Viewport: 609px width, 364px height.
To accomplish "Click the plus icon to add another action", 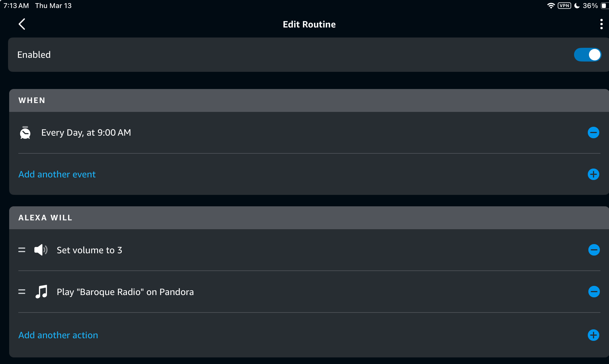I will 593,335.
